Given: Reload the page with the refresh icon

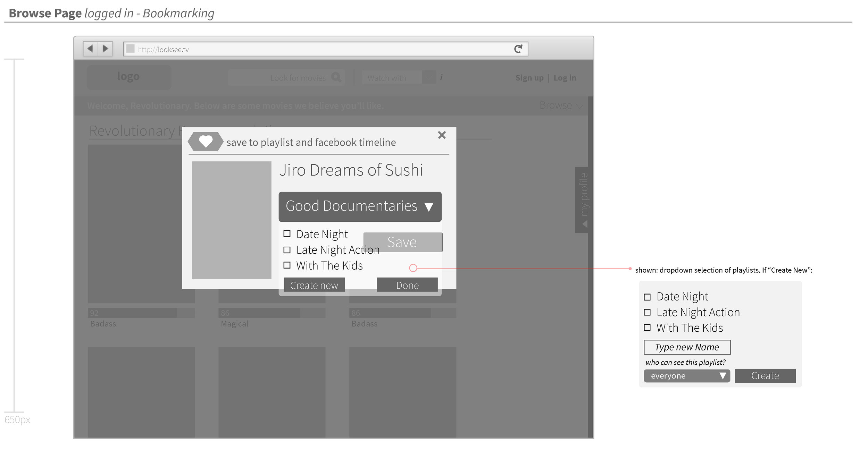Looking at the screenshot, I should [518, 49].
